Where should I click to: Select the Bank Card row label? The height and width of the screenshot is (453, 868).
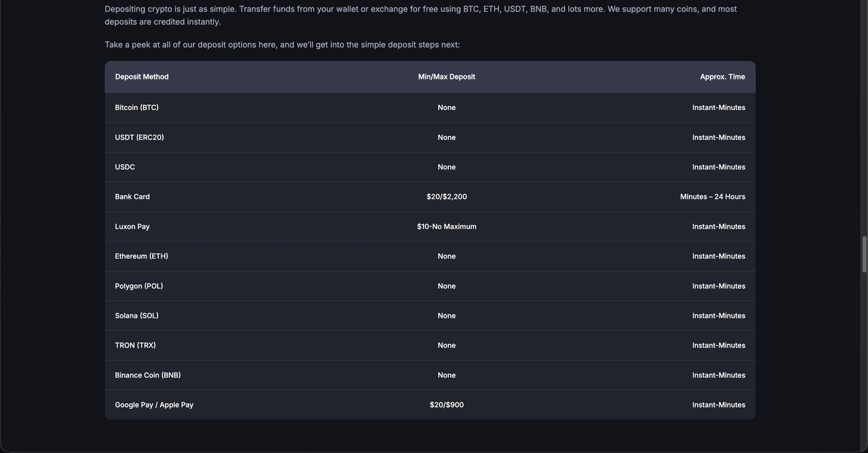click(133, 197)
